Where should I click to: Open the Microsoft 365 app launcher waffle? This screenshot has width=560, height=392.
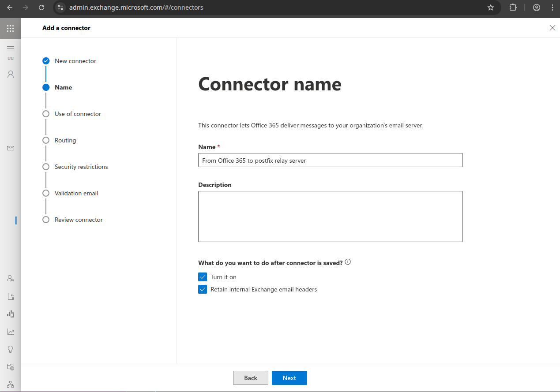click(11, 29)
